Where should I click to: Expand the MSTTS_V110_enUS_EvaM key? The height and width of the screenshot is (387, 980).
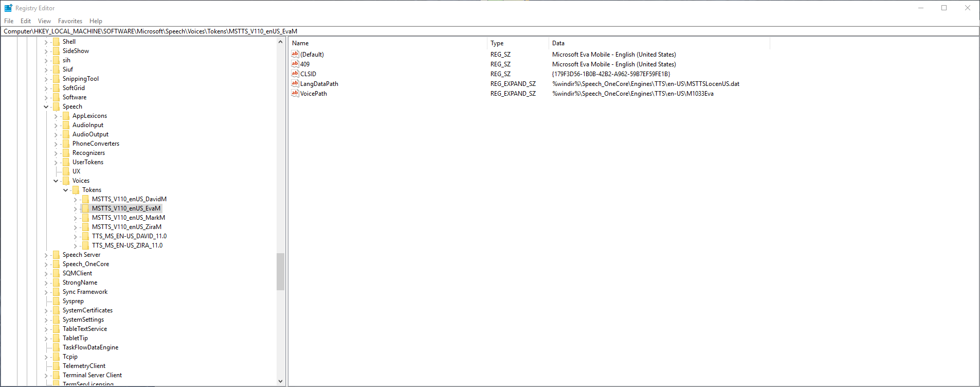coord(75,208)
